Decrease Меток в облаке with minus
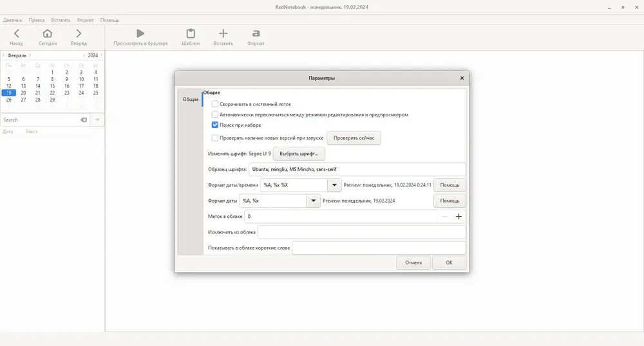 point(445,217)
